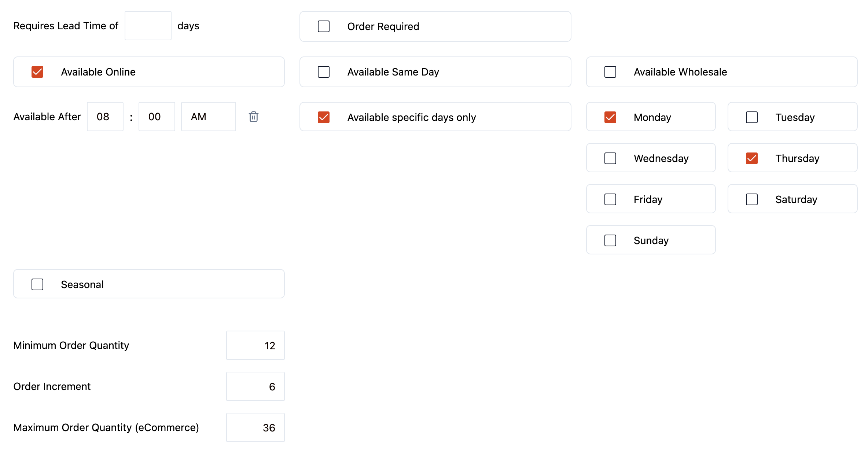
Task: Disable Available specific days only
Action: click(x=323, y=117)
